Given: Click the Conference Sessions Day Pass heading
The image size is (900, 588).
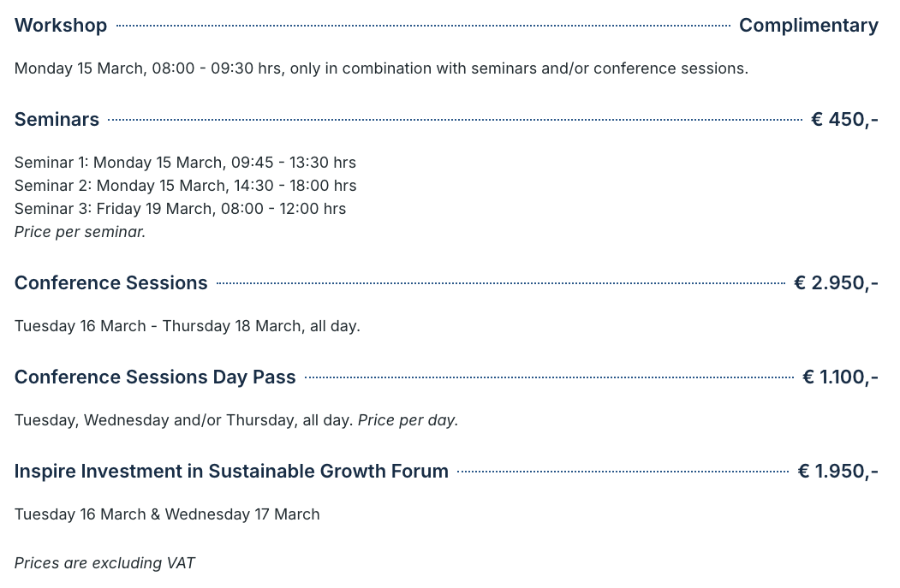Looking at the screenshot, I should (x=155, y=377).
